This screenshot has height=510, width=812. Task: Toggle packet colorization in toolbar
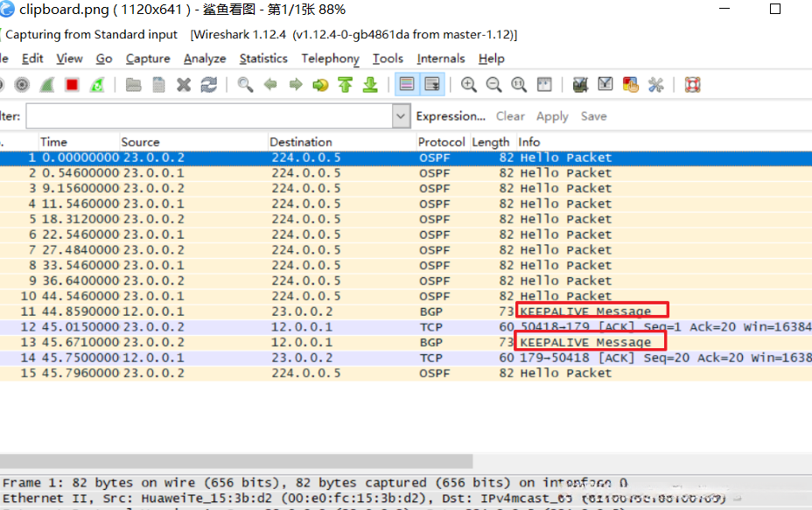tap(406, 85)
